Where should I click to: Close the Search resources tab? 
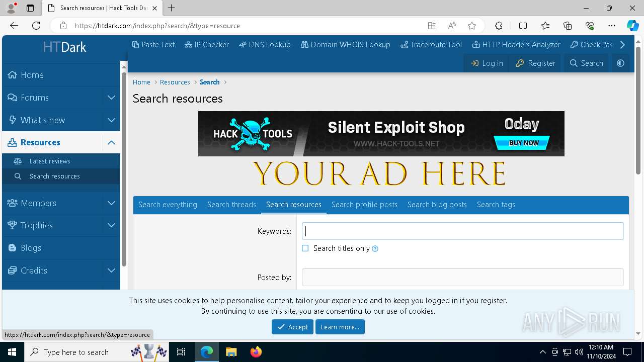[154, 8]
